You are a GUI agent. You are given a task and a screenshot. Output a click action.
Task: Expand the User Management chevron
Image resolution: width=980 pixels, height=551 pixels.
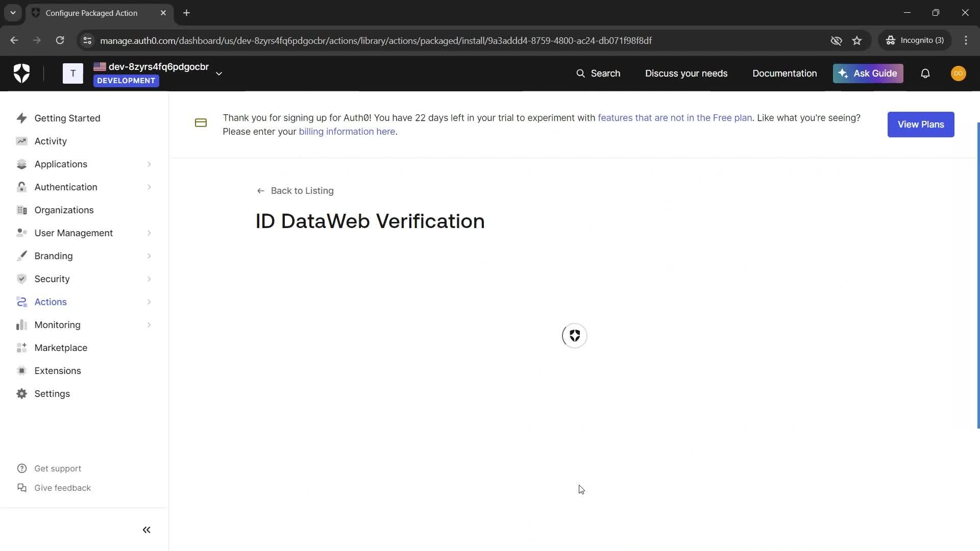[149, 233]
